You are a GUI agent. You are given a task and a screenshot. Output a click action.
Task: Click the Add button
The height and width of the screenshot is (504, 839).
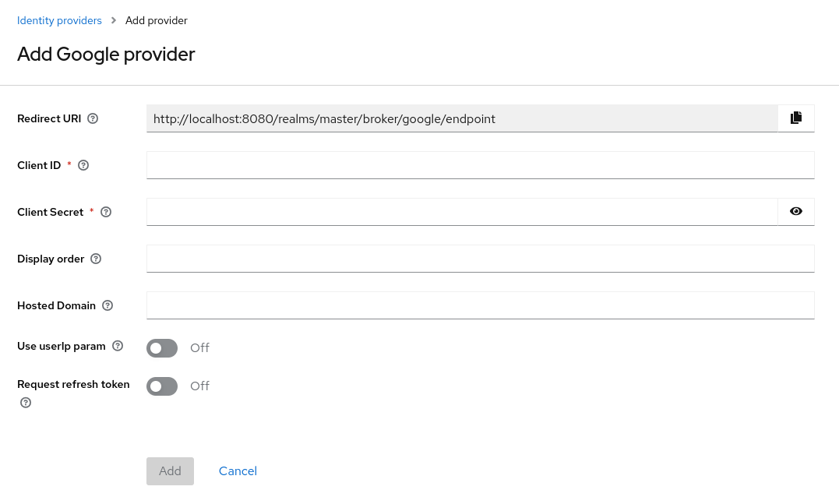(170, 471)
